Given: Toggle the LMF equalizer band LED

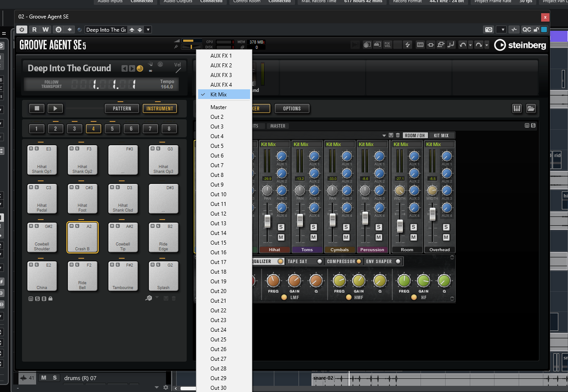Looking at the screenshot, I should click(x=284, y=297).
